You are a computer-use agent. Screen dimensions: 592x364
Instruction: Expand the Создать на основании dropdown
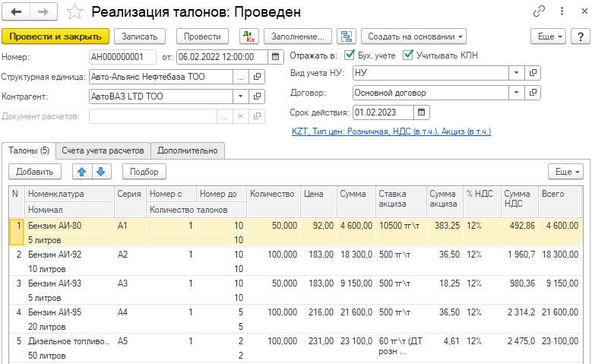click(x=413, y=36)
